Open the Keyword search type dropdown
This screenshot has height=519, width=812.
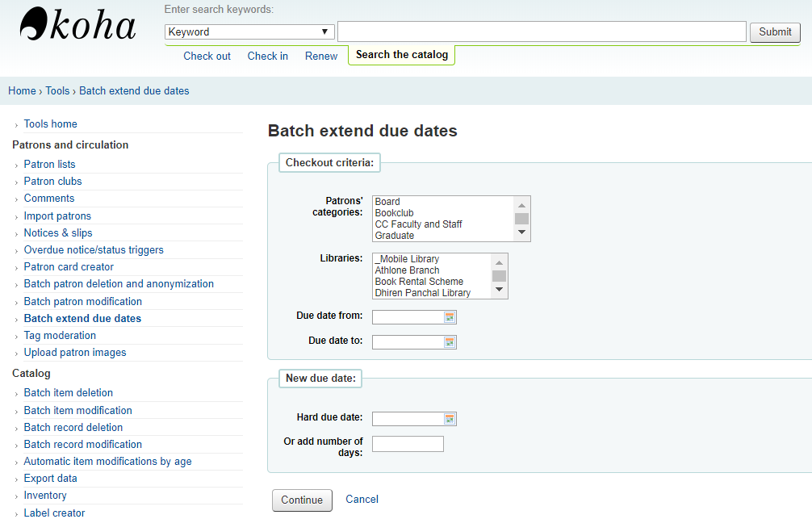(249, 32)
